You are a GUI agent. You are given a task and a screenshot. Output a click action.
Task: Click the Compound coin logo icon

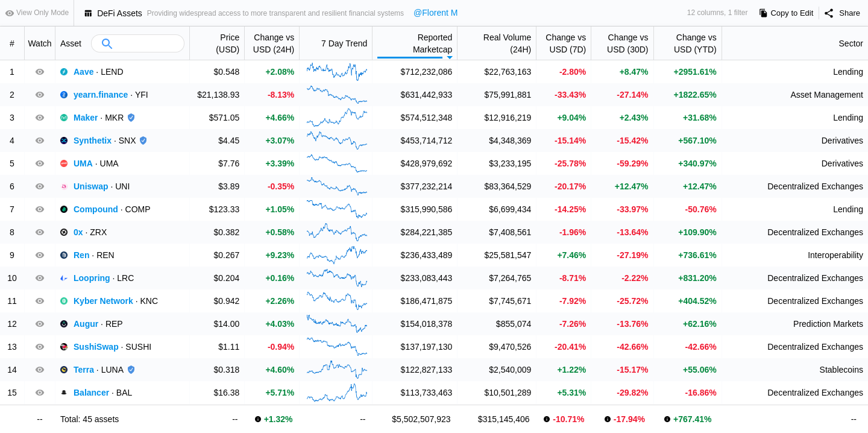tap(64, 209)
